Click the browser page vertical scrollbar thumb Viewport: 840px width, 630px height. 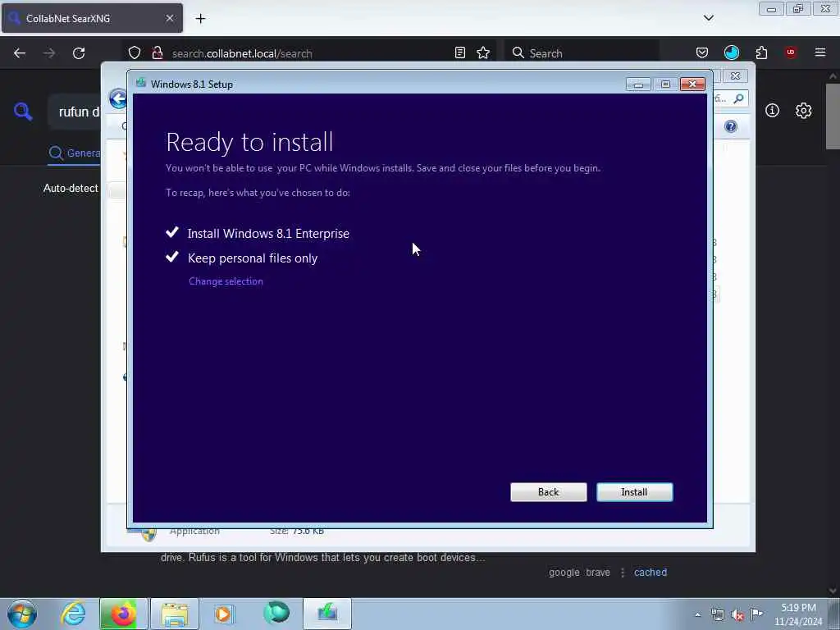[832, 116]
